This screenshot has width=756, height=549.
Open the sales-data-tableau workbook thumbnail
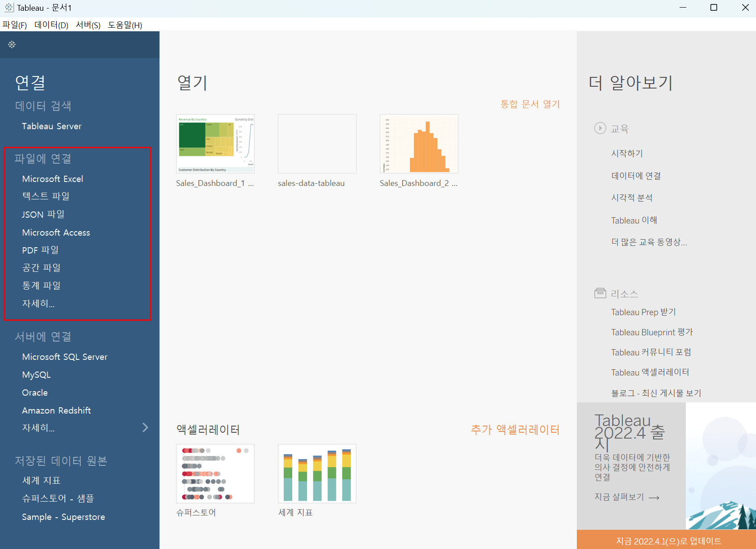[317, 144]
